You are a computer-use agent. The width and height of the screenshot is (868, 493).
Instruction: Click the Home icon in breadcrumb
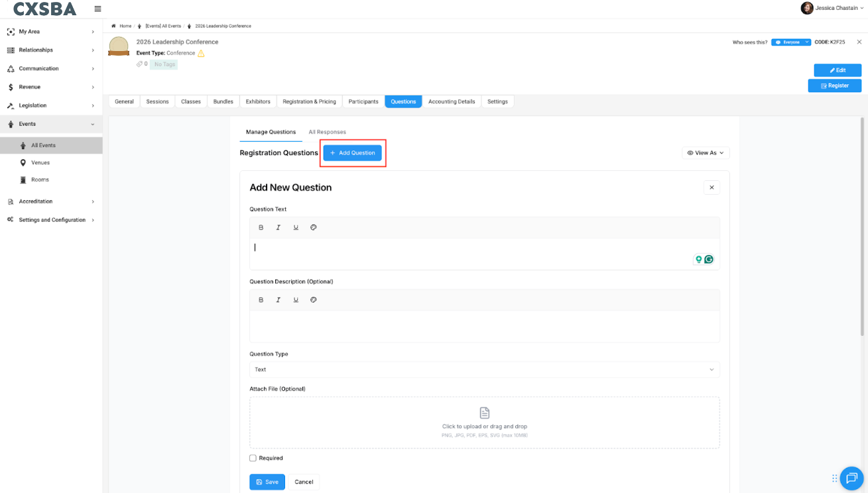pos(114,26)
